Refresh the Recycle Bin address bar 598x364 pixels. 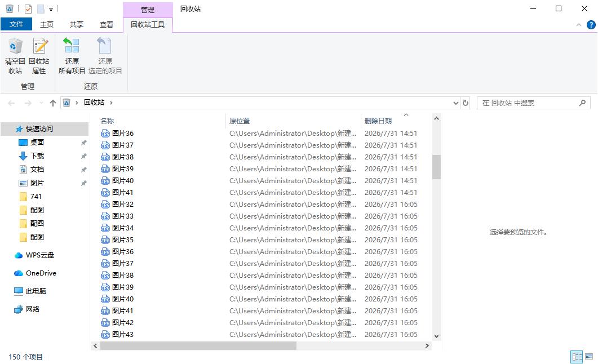click(x=466, y=103)
